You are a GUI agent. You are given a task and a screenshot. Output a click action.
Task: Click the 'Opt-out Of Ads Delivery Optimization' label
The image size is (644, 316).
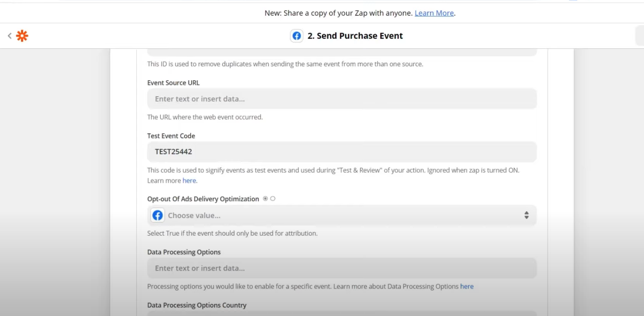[x=203, y=199]
